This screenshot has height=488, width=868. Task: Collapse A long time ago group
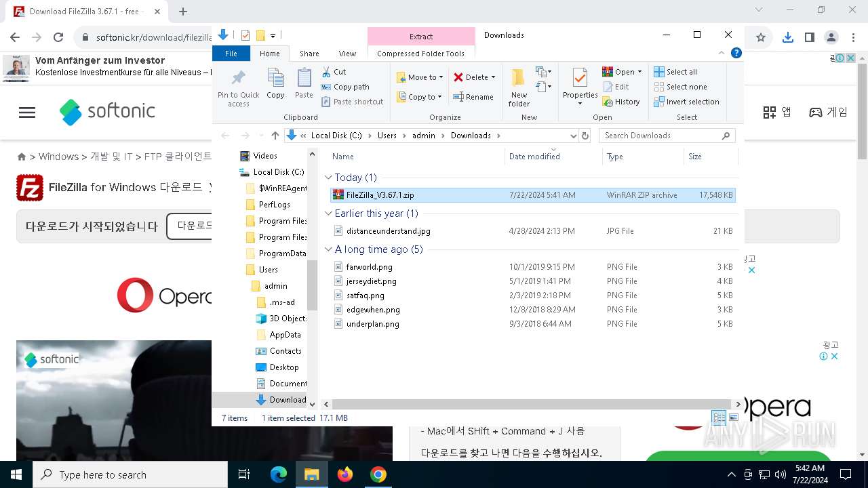(x=329, y=249)
